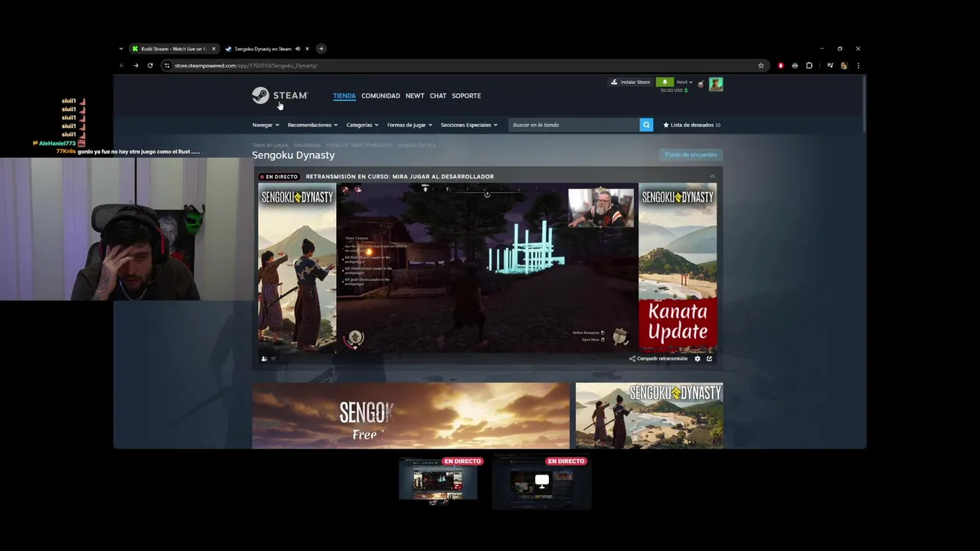Open stream settings gear icon
The width and height of the screenshot is (980, 551).
[697, 359]
